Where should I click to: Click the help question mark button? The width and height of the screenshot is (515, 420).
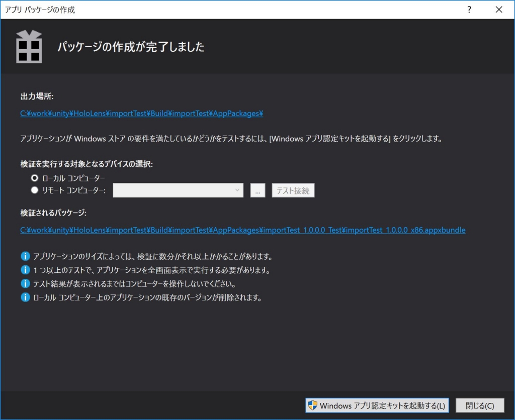pyautogui.click(x=469, y=10)
